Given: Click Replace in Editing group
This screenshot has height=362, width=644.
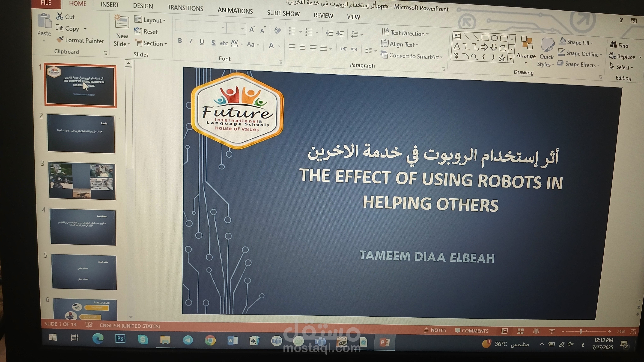Looking at the screenshot, I should [x=622, y=56].
